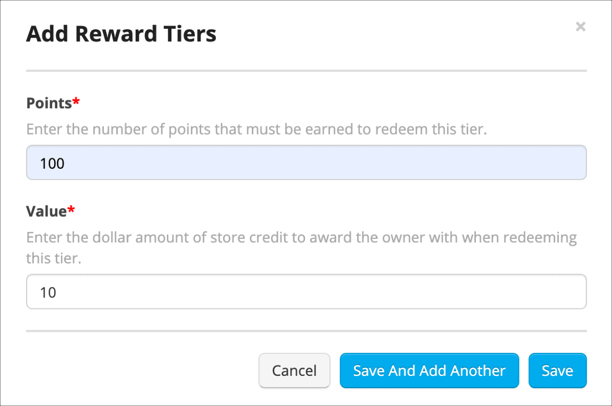Place cursor on the 10 entry
Image resolution: width=612 pixels, height=406 pixels.
pos(48,292)
